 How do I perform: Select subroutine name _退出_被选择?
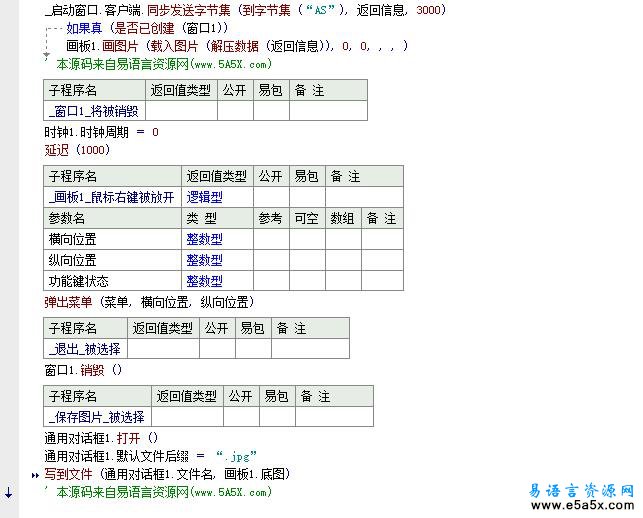pos(85,349)
